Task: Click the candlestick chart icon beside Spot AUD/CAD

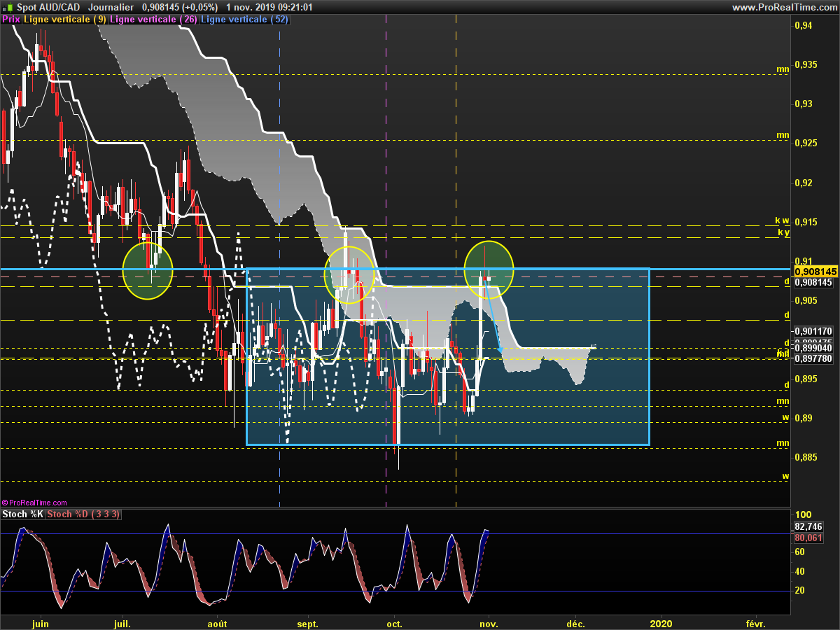Action: pos(7,7)
